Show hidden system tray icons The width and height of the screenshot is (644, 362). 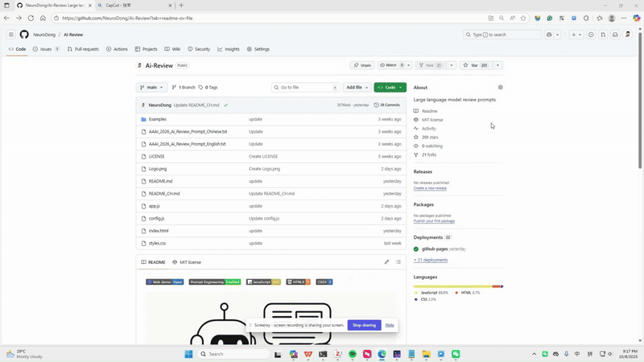[534, 354]
